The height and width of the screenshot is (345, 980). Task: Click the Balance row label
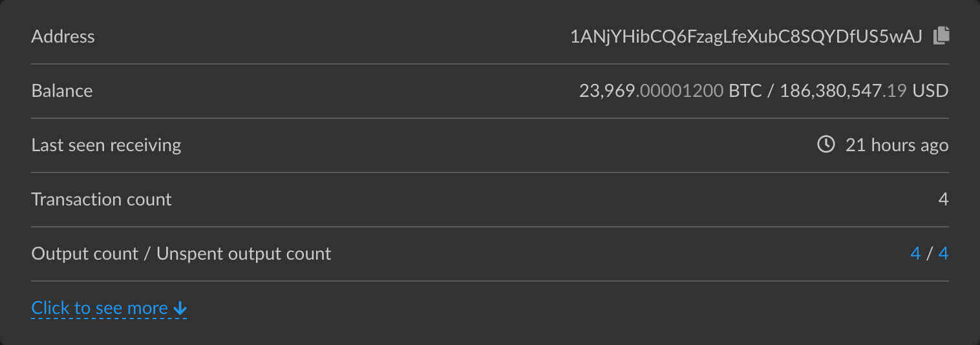click(x=61, y=90)
